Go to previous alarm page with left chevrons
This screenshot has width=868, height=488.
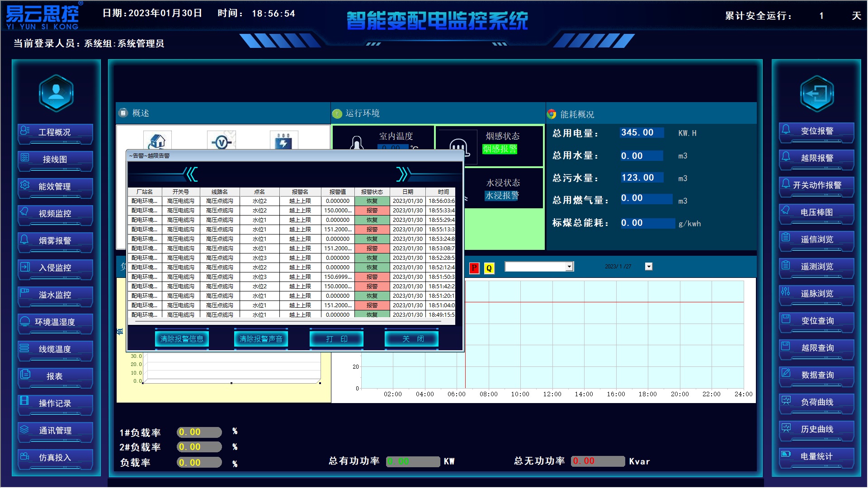191,174
